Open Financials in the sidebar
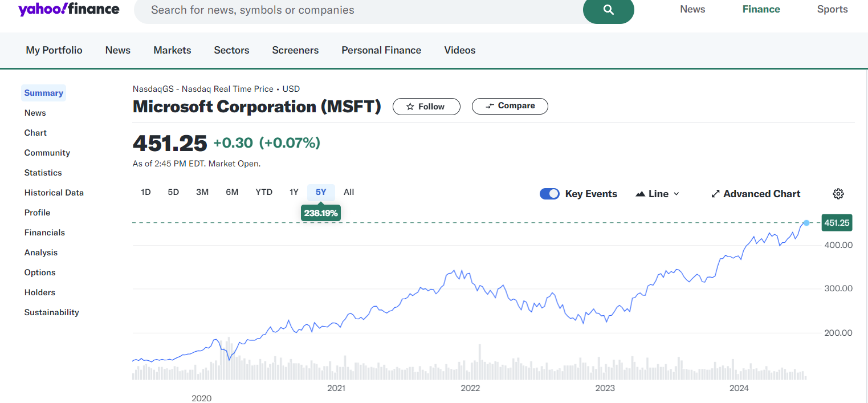This screenshot has height=403, width=868. click(44, 233)
